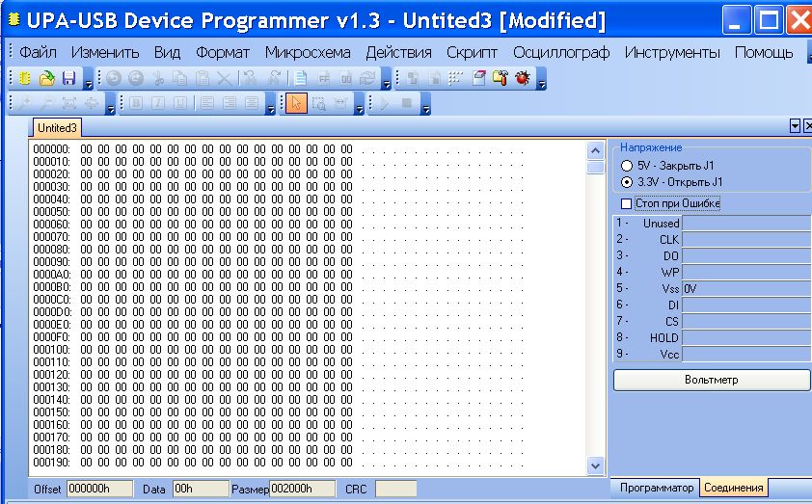812x504 pixels.
Task: Click the scissors Cut icon
Action: pyautogui.click(x=158, y=78)
